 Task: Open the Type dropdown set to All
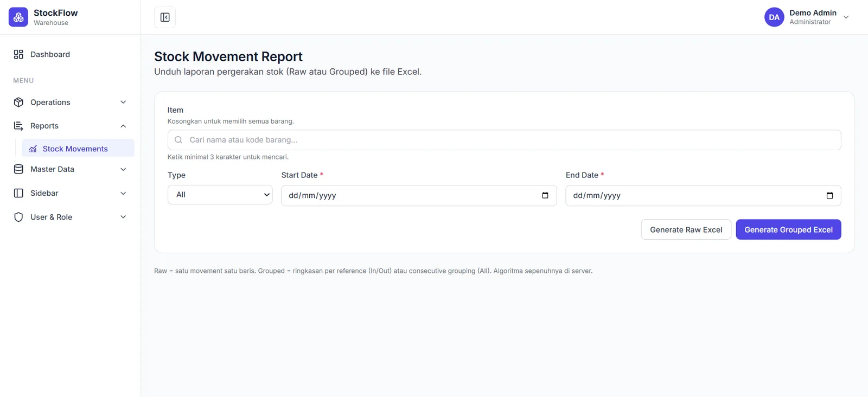click(x=220, y=195)
